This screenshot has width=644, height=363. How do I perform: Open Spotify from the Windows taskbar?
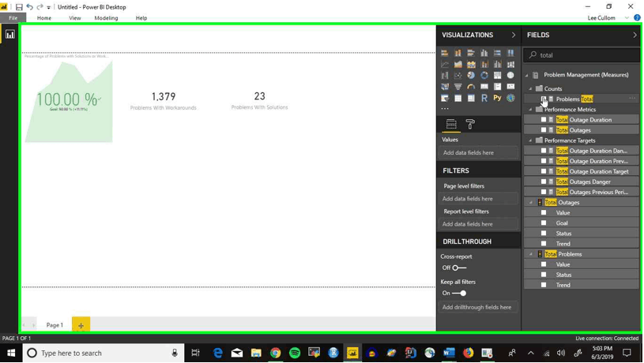(295, 353)
